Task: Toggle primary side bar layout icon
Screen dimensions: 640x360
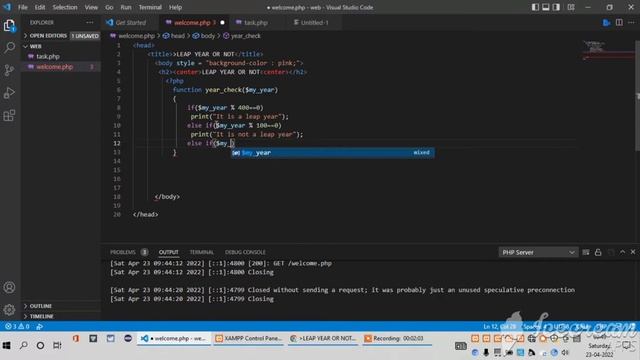Action: 535,7
